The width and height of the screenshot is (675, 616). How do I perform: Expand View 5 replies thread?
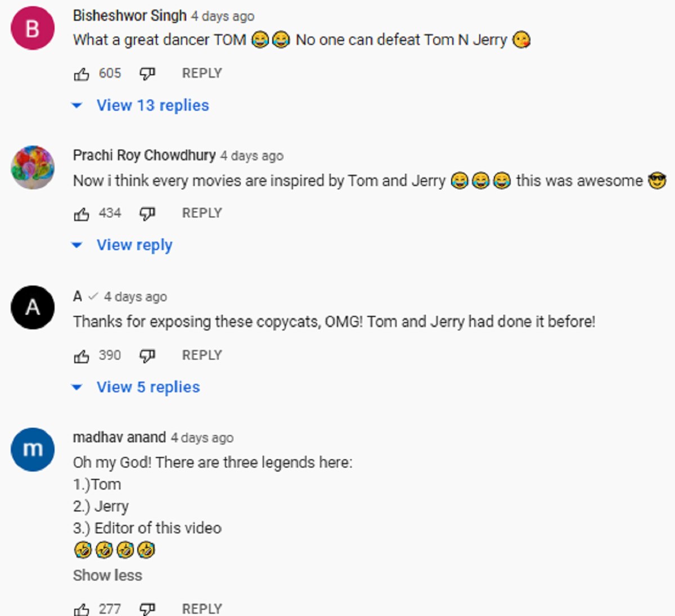(147, 387)
